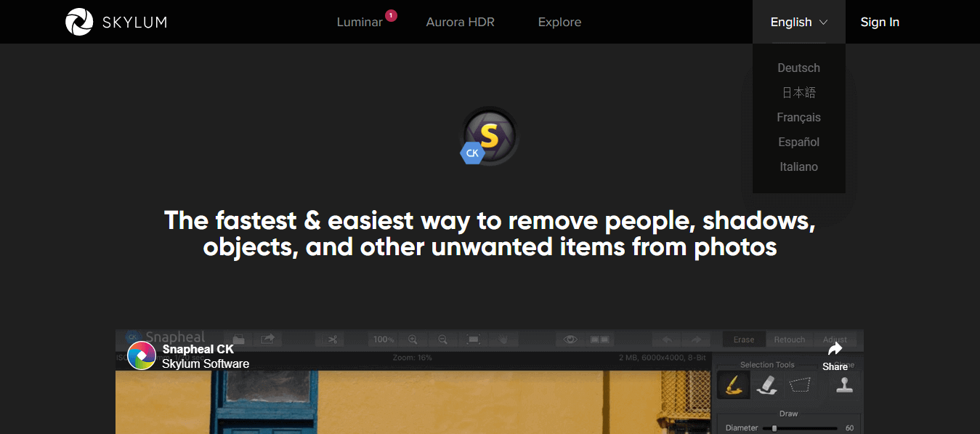Click the "Draw" label in the video panel
980x434 pixels.
pyautogui.click(x=788, y=414)
